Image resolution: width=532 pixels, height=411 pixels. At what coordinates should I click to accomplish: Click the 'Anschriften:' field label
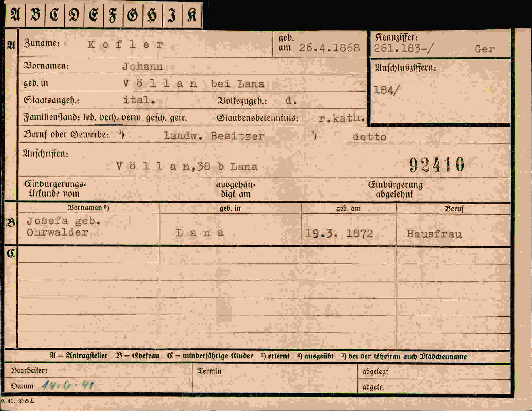[x=46, y=154]
